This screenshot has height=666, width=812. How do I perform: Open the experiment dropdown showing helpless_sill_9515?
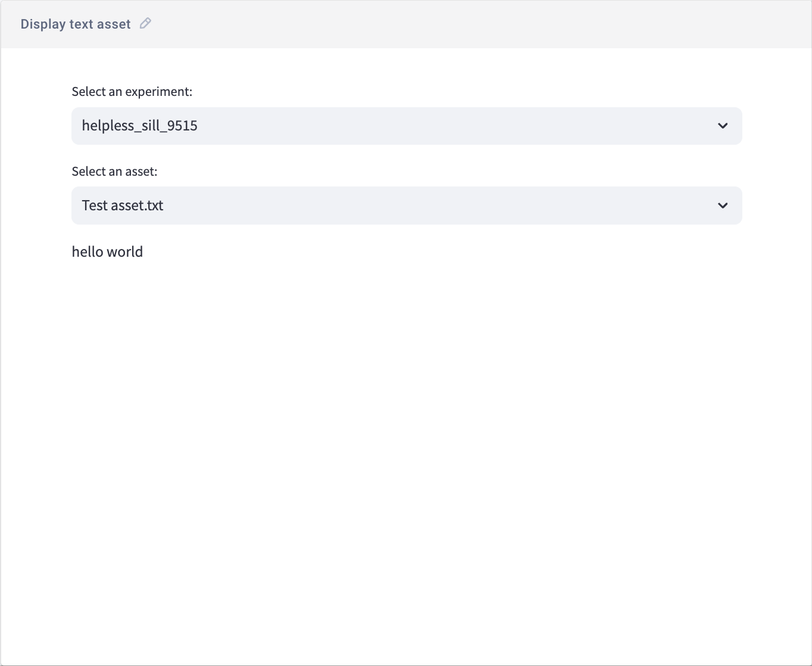pos(407,126)
